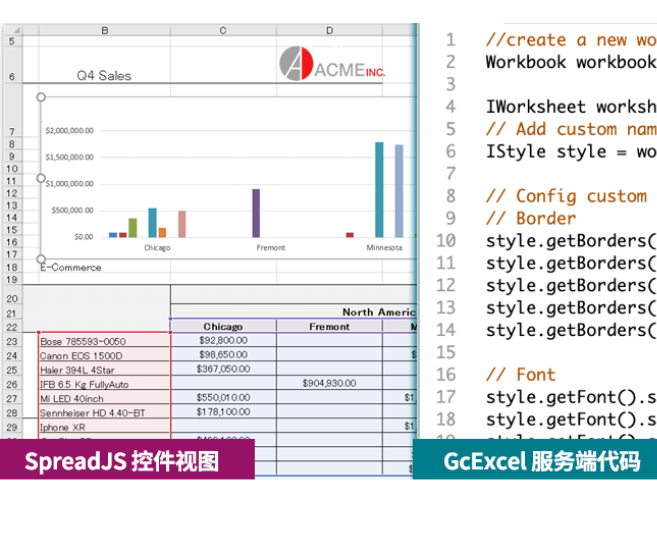Click the Bose 785593-0050 cell
The height and width of the screenshot is (534, 657).
coord(104,341)
